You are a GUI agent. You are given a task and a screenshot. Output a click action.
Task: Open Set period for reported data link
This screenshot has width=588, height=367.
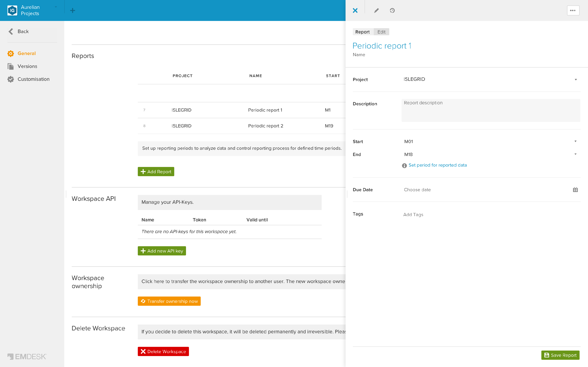(437, 165)
